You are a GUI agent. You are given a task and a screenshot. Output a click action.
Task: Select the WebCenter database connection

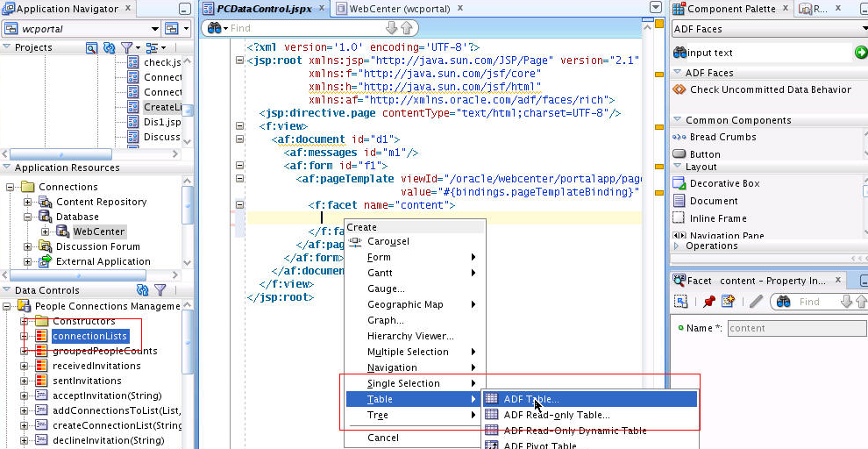pyautogui.click(x=99, y=232)
